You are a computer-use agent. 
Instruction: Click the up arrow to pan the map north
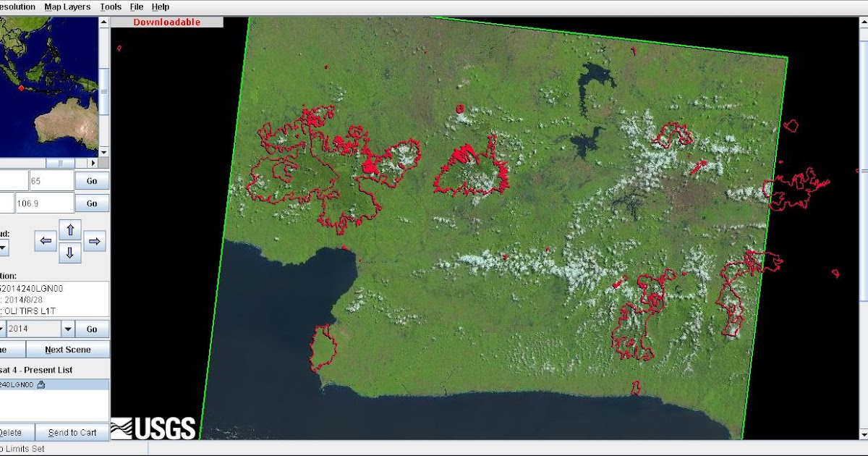70,228
